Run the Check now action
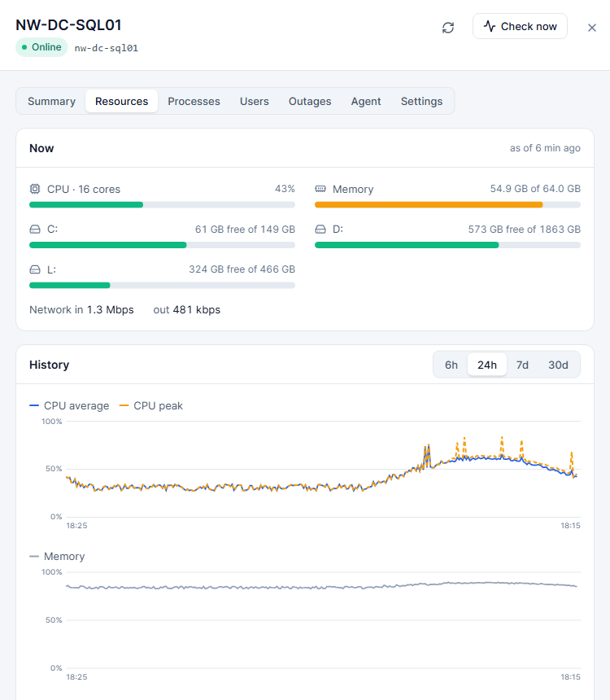Screen dimensions: 610x700 point(520,26)
